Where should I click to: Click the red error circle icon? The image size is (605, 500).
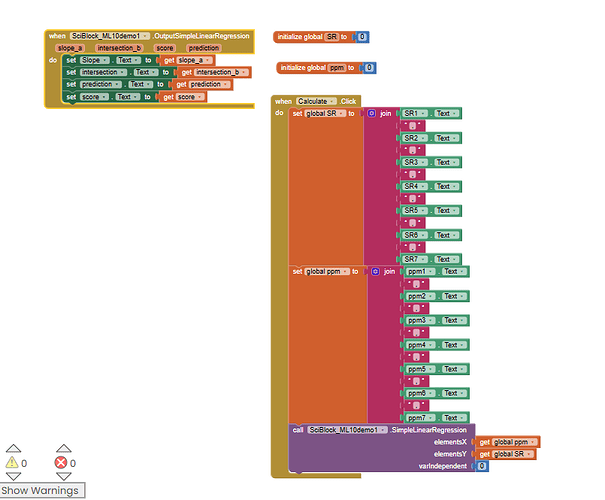tap(60, 463)
